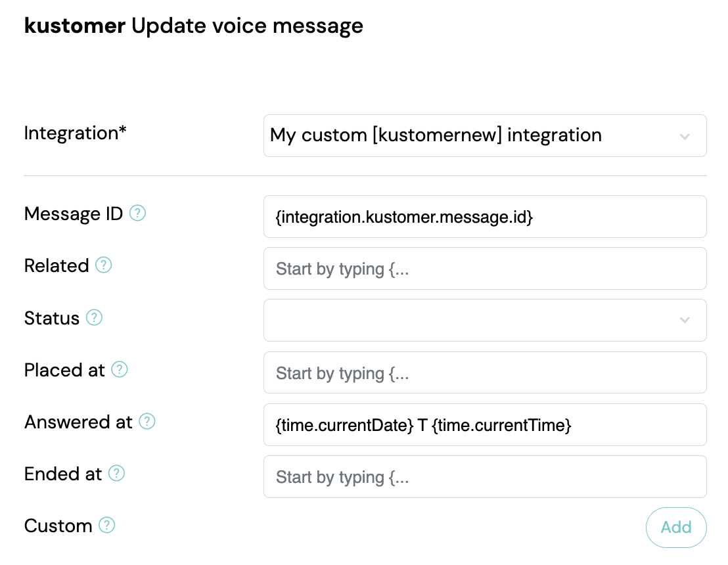Focus the Ended at input field
Screen dimensions: 728x565
[x=485, y=477]
